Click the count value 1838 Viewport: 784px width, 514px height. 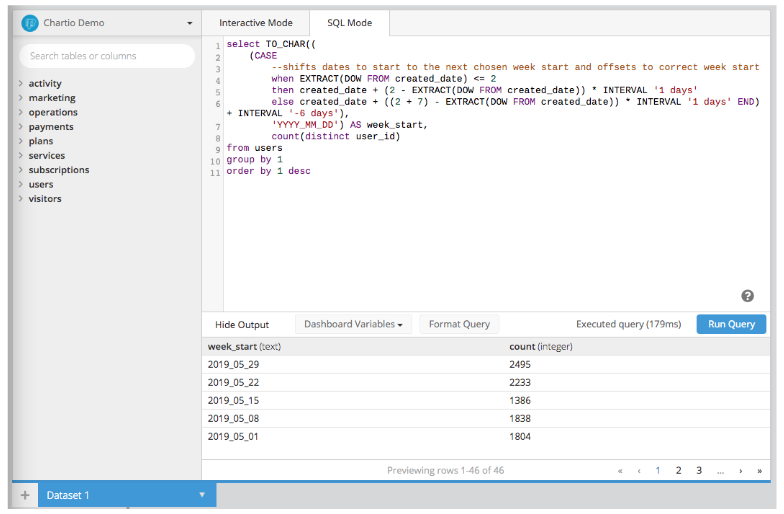coord(520,418)
